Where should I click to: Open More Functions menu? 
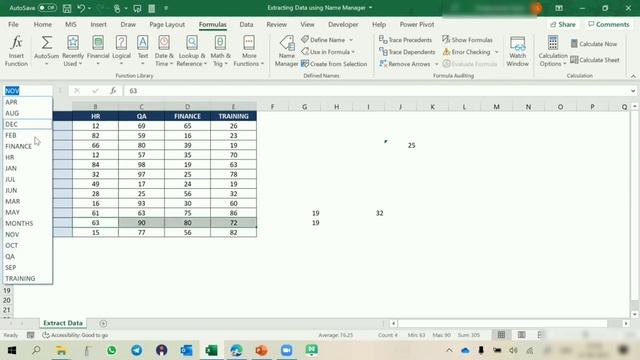coord(249,51)
